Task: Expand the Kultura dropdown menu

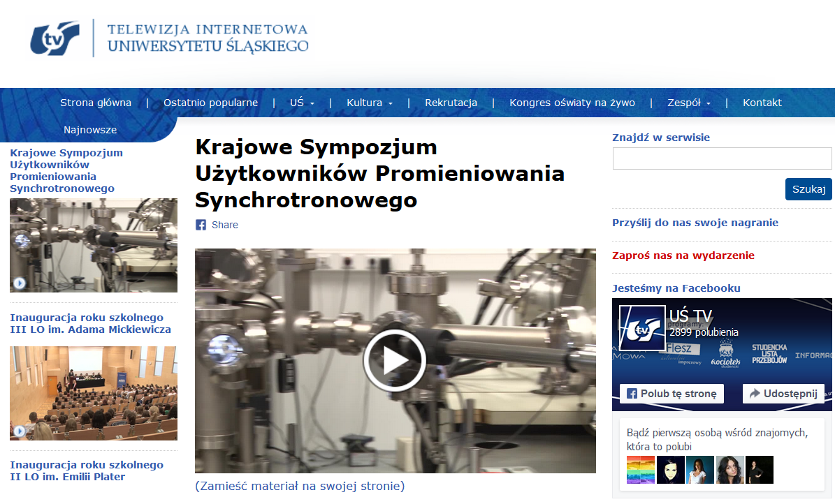Action: 369,103
